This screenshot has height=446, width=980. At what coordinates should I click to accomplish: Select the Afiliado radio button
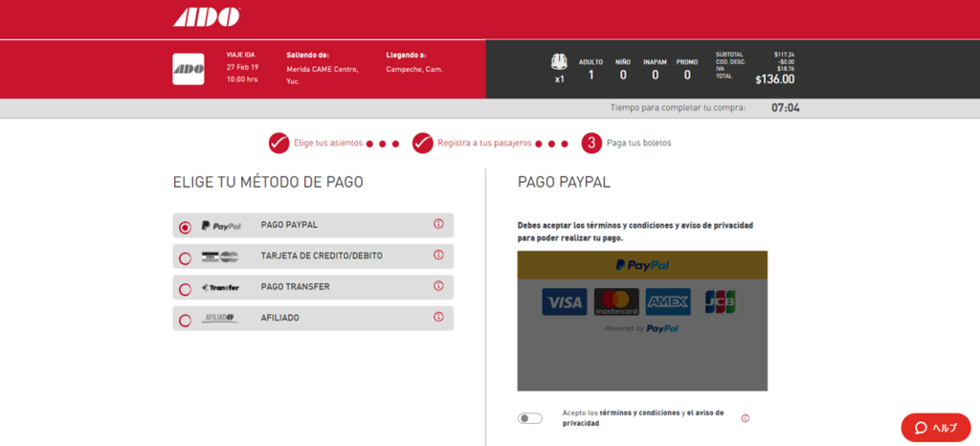coord(185,321)
